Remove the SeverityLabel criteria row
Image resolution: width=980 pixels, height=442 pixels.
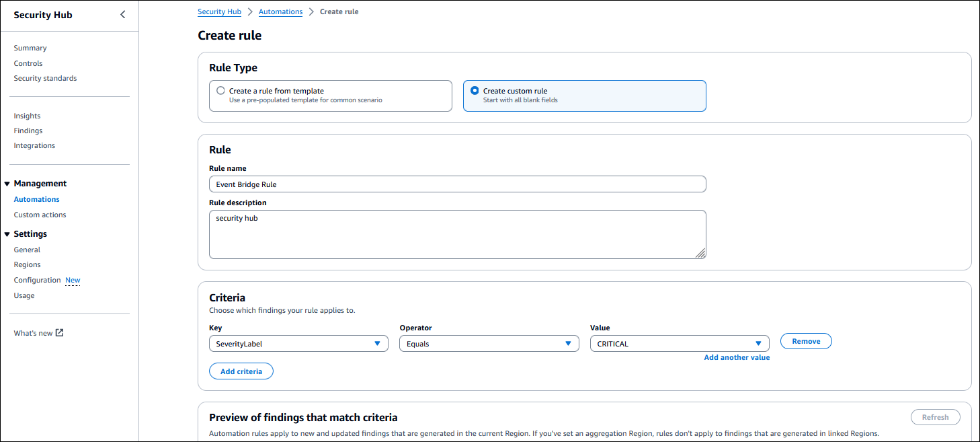805,341
